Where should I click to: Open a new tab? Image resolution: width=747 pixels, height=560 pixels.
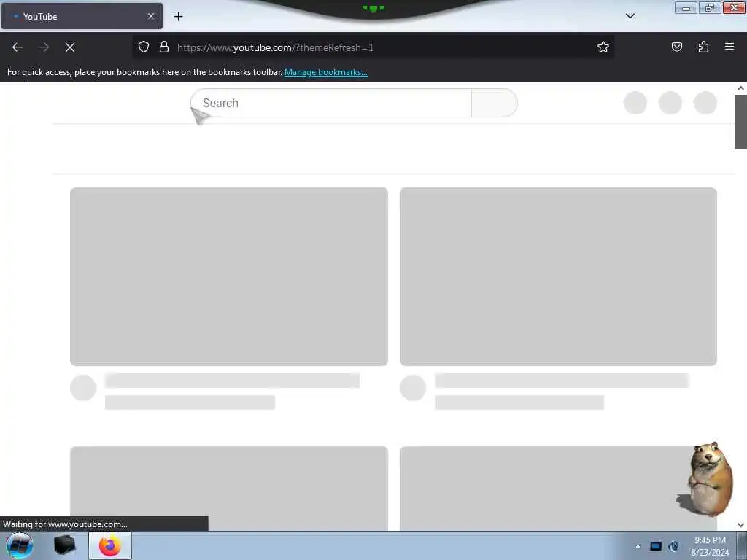[178, 17]
